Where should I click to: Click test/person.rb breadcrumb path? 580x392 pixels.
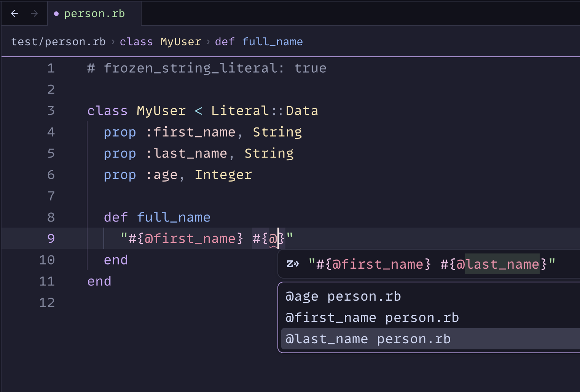[58, 41]
